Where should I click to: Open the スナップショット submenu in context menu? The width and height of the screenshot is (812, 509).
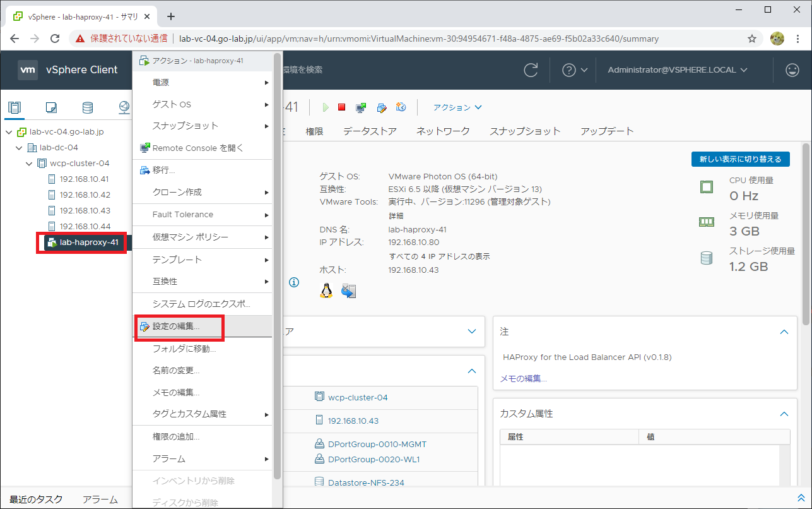point(203,126)
